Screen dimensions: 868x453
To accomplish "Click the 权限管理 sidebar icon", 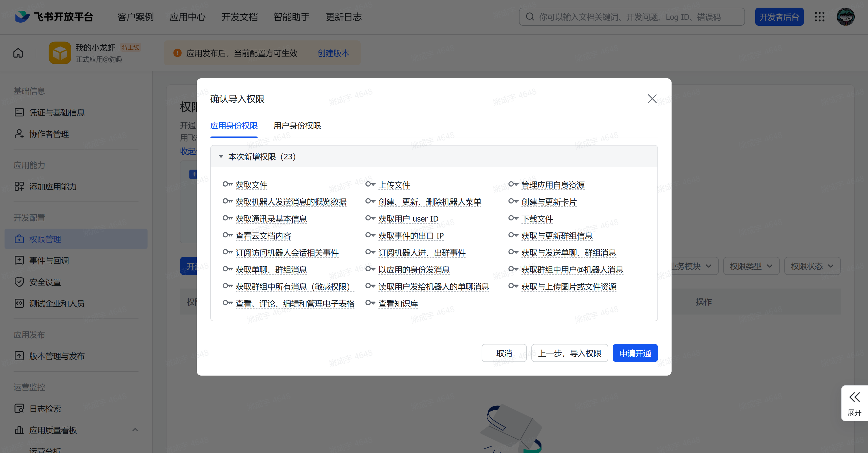I will pos(19,239).
